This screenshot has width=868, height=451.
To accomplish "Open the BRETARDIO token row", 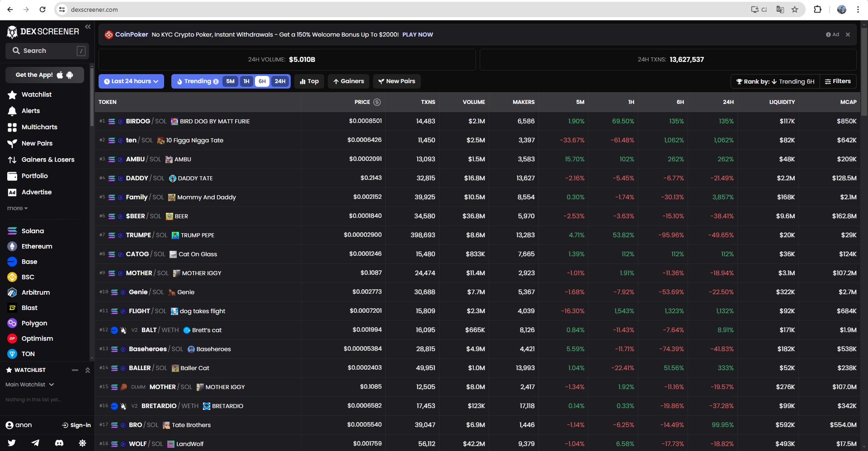I will (477, 406).
